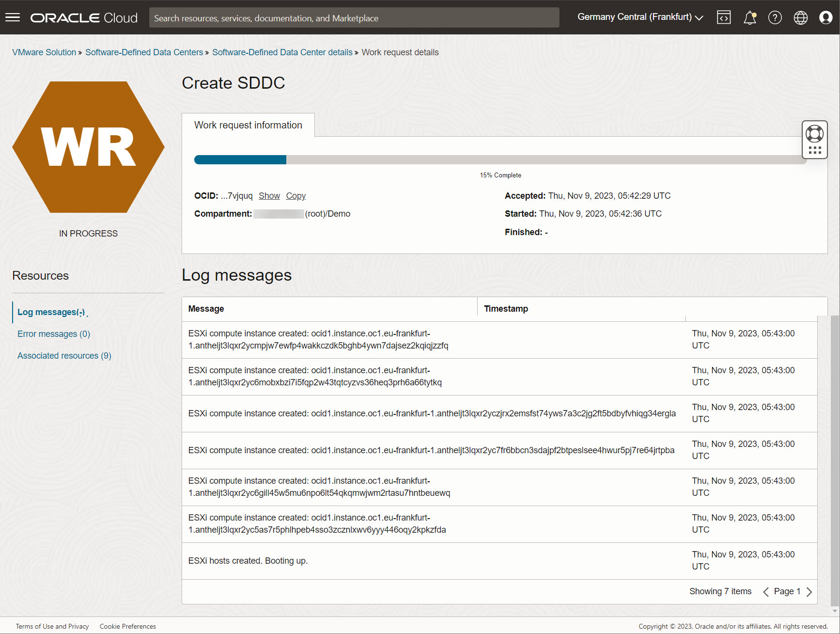Go to previous log page arrow
The width and height of the screenshot is (840, 634).
(766, 592)
